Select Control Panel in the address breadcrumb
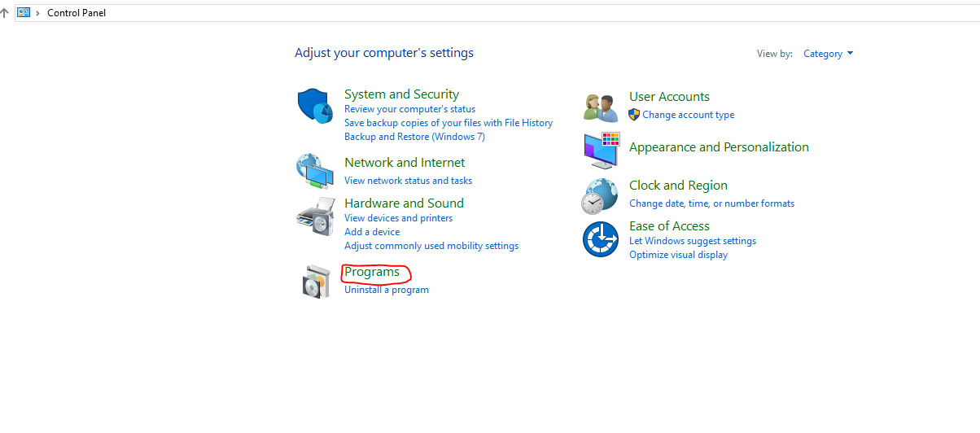Screen dimensions: 980x433 [77, 13]
